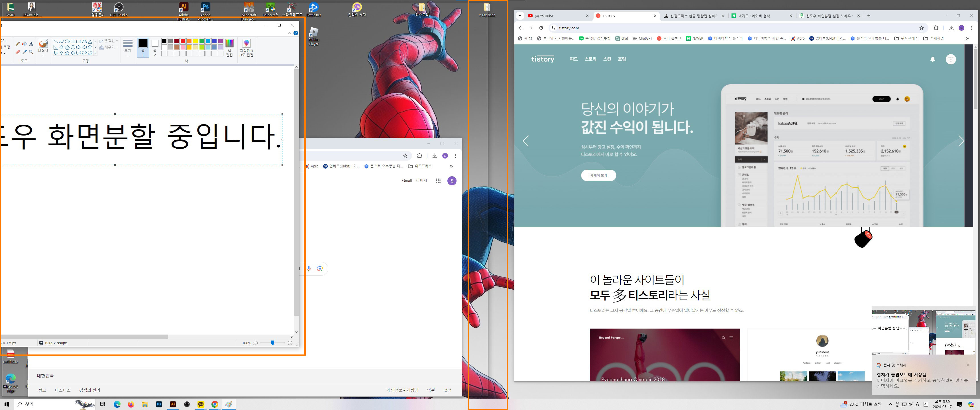Click the 자세히 보기 button
The height and width of the screenshot is (410, 980).
(x=598, y=175)
